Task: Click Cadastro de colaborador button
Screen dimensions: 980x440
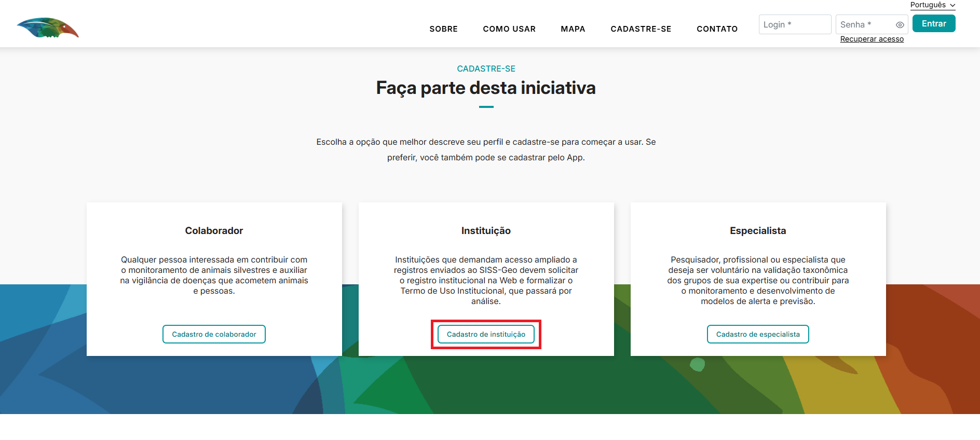Action: [x=214, y=334]
